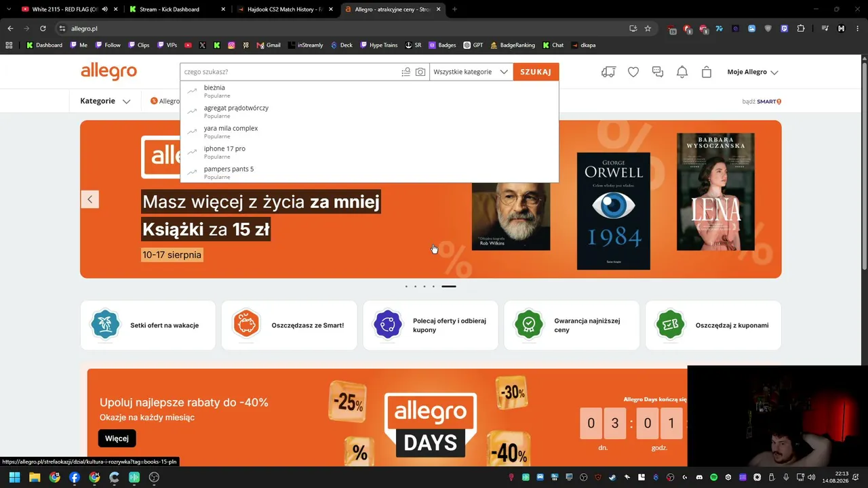The height and width of the screenshot is (488, 868).
Task: Click the Smart piggy bank icon
Action: pyautogui.click(x=247, y=325)
